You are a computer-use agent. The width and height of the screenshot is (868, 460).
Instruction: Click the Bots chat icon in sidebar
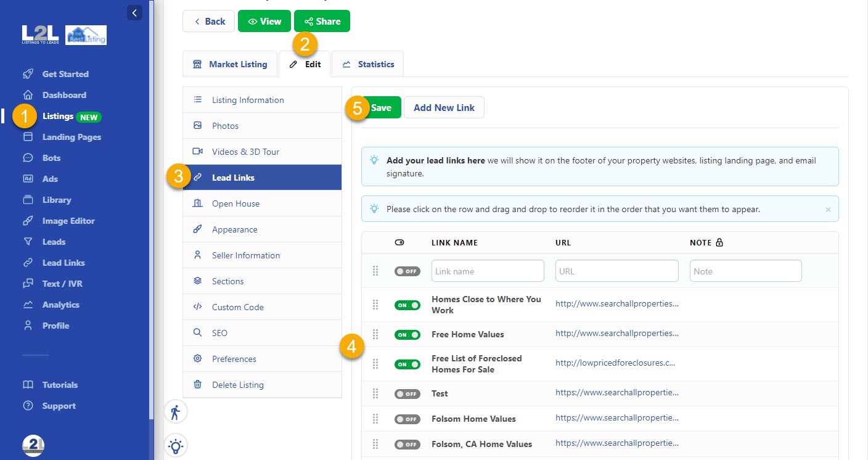28,158
